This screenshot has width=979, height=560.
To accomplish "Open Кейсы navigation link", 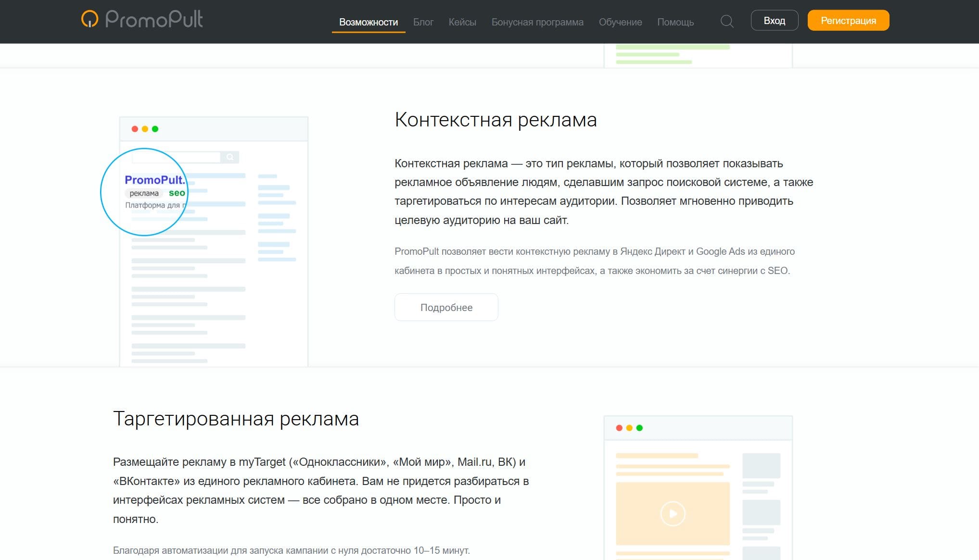I will point(462,22).
